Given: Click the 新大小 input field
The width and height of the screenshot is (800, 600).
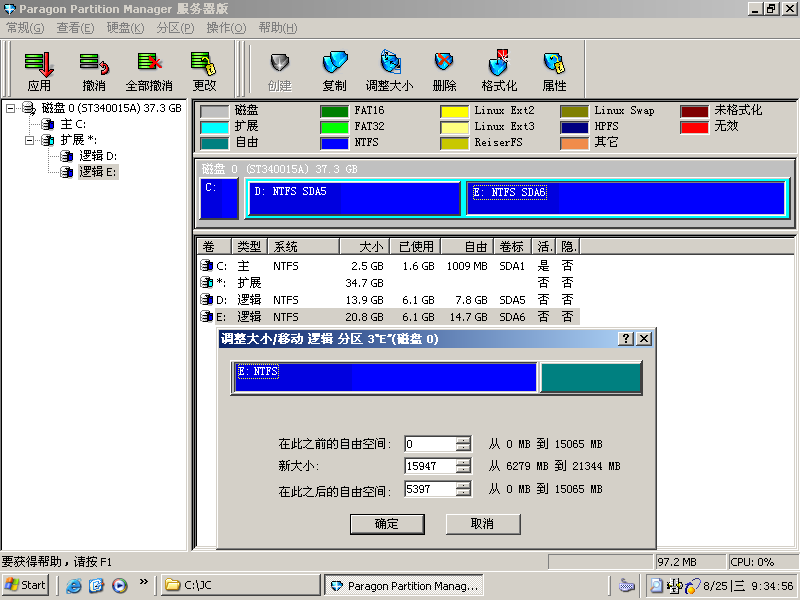Looking at the screenshot, I should point(430,466).
